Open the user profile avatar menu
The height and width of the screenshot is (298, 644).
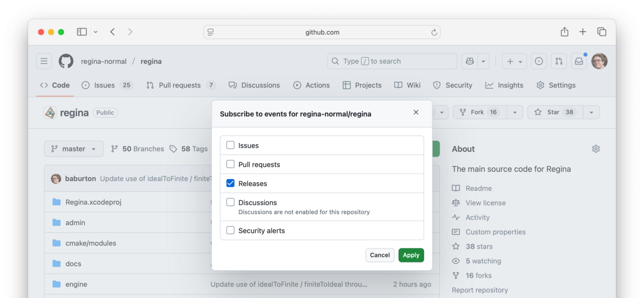(599, 61)
